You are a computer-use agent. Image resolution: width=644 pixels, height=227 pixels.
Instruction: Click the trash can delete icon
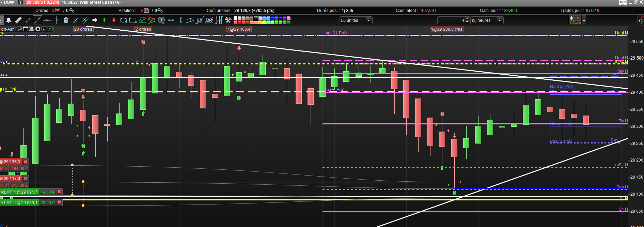click(66, 20)
